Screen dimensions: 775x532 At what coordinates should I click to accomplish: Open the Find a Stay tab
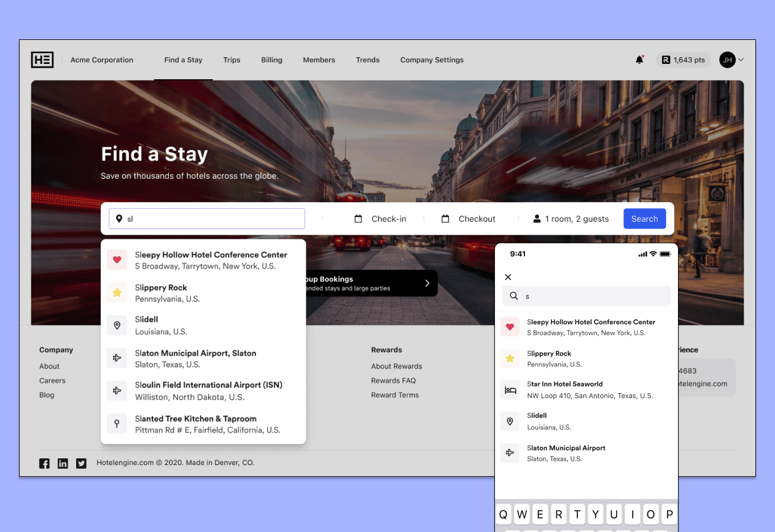tap(183, 60)
